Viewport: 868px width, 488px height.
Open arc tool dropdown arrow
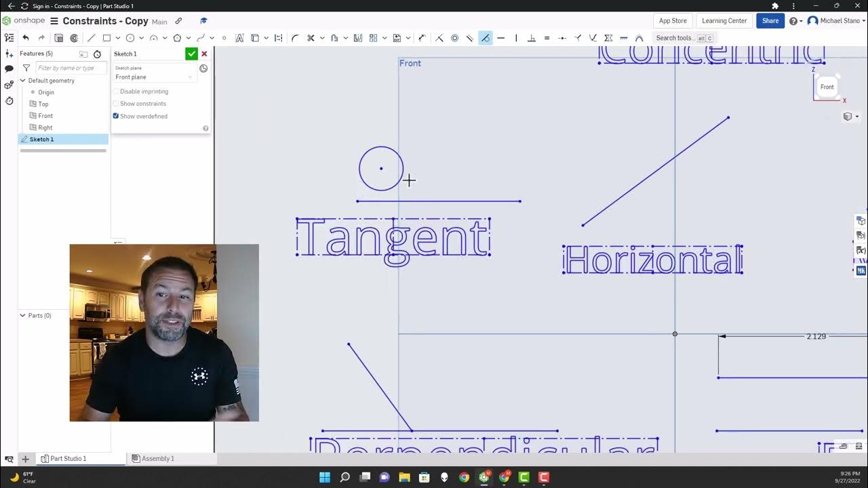pyautogui.click(x=165, y=38)
